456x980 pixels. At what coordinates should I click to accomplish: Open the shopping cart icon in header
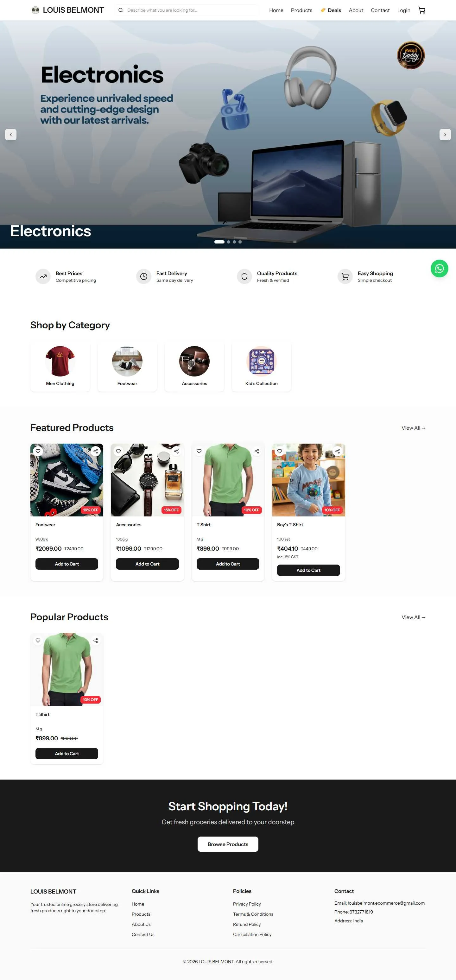tap(422, 10)
